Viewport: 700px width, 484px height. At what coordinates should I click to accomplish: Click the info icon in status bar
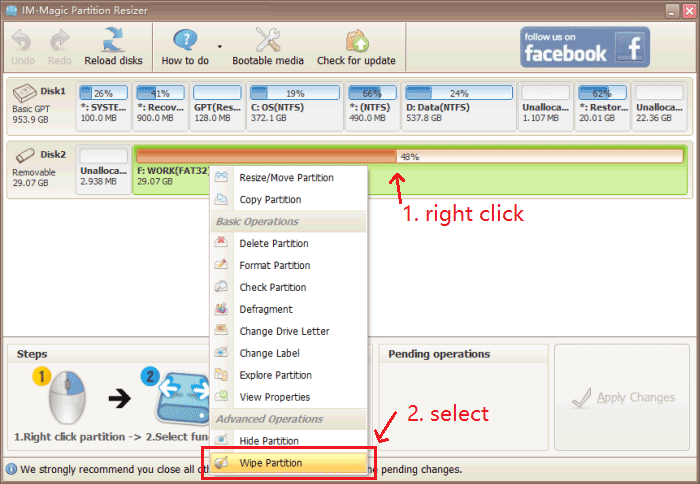coord(11,469)
